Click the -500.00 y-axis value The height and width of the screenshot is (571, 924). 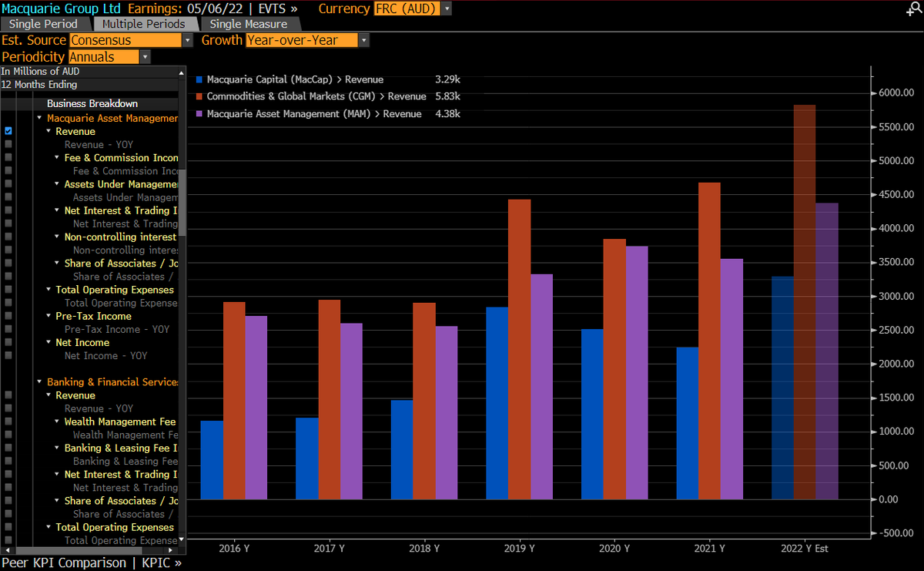896,533
